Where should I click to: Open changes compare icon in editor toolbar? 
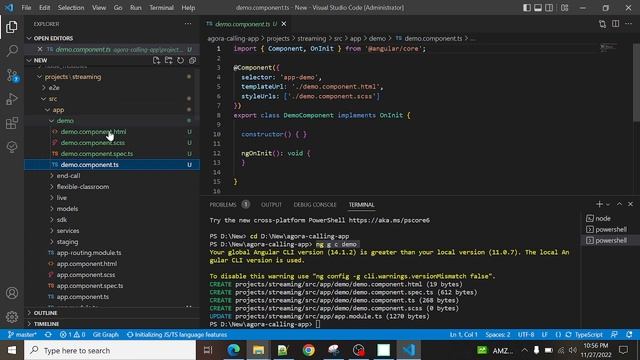coord(602,24)
